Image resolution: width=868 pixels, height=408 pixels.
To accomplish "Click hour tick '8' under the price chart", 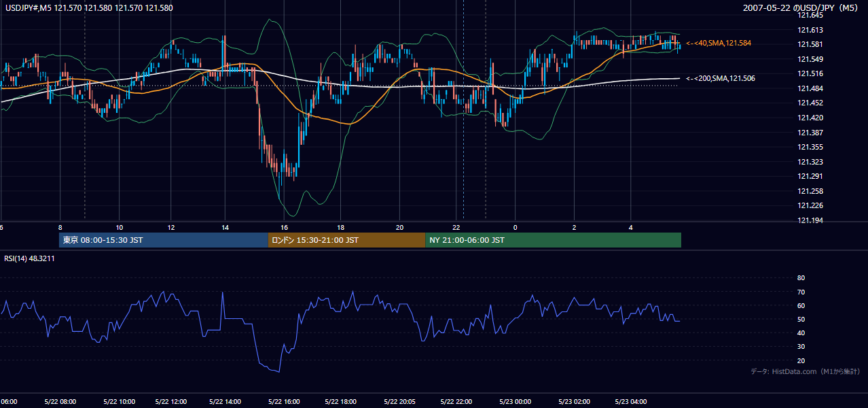I will coord(60,227).
